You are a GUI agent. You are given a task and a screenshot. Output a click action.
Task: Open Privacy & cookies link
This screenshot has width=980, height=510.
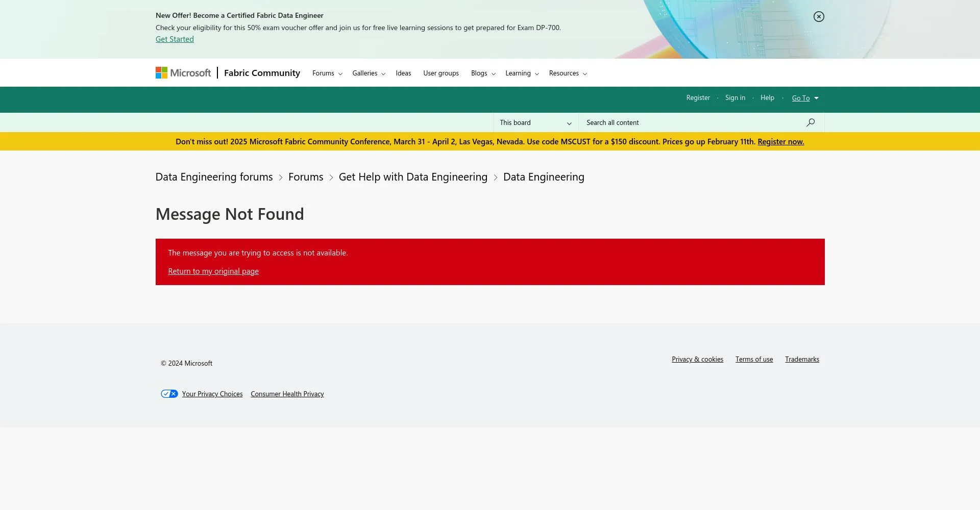click(x=697, y=360)
